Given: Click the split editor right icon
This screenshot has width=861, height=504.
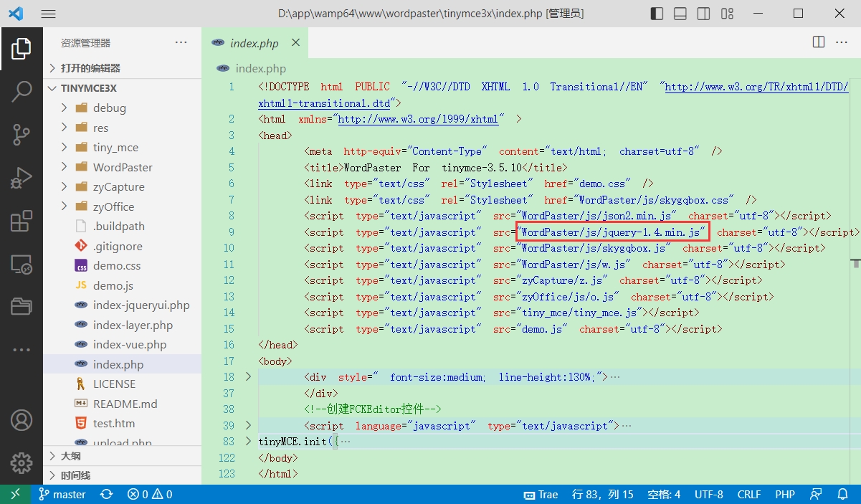Looking at the screenshot, I should (x=818, y=42).
